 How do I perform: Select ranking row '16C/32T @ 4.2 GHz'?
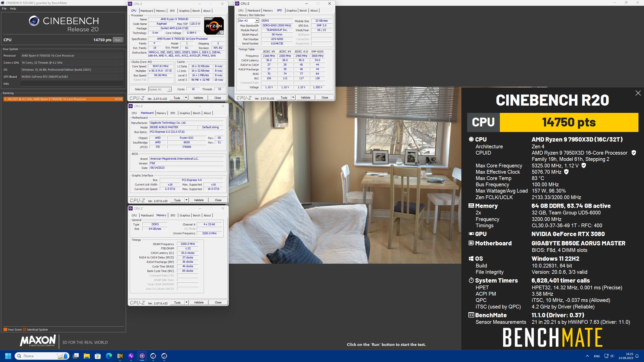click(x=63, y=99)
